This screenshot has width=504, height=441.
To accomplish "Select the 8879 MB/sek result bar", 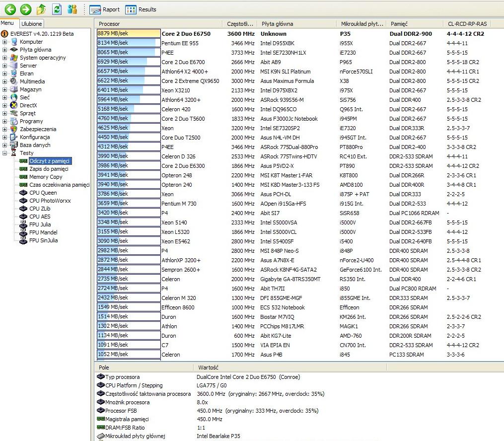I will point(128,34).
